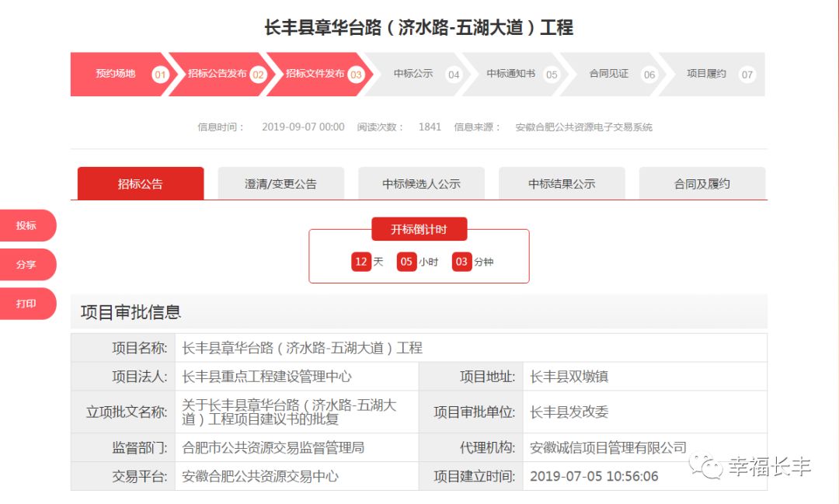The width and height of the screenshot is (839, 504).
Task: Click the source 安徽合肥公共资源电子交易系统
Action: click(x=583, y=127)
